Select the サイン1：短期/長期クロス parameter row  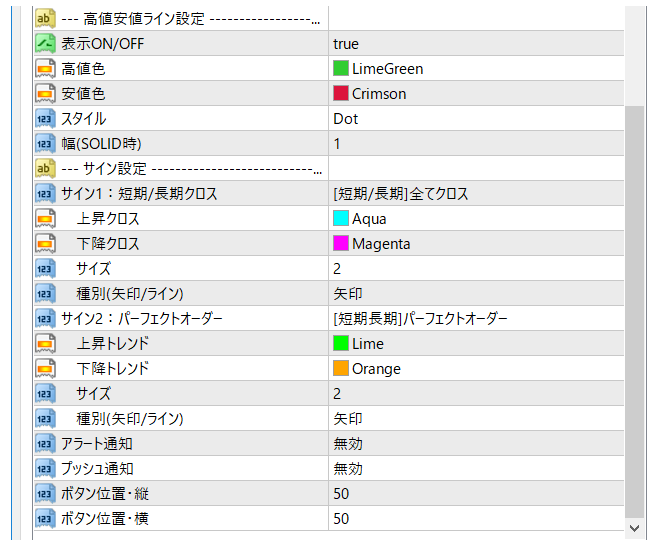(x=139, y=194)
